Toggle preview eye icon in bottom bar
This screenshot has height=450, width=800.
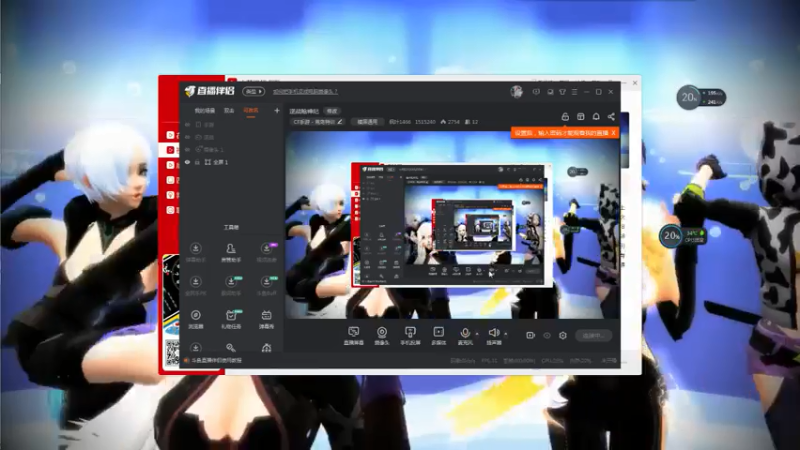(547, 335)
